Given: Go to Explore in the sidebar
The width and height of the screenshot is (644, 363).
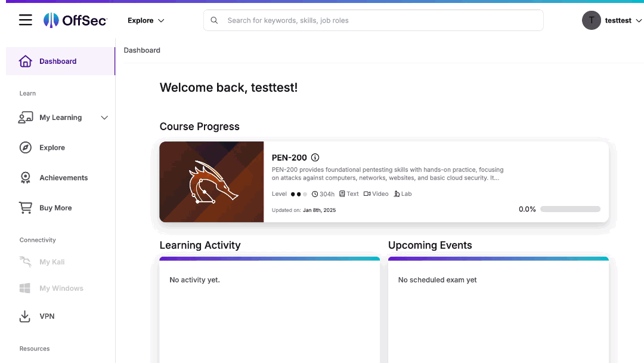Looking at the screenshot, I should [x=52, y=147].
